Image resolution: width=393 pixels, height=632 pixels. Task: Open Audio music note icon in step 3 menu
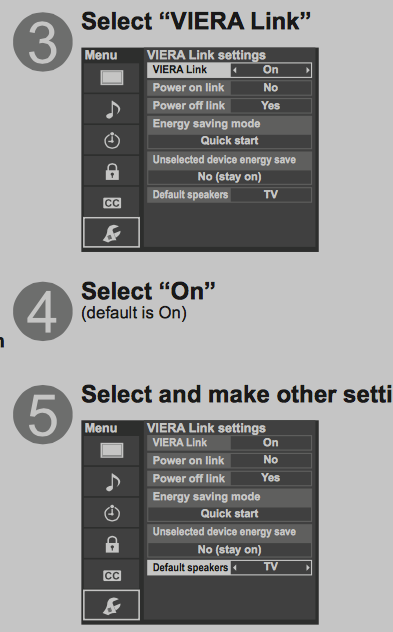click(x=112, y=109)
